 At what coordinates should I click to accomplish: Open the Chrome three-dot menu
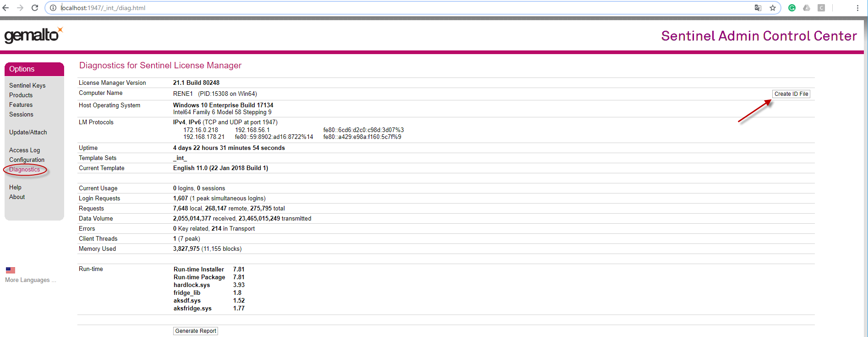[857, 8]
